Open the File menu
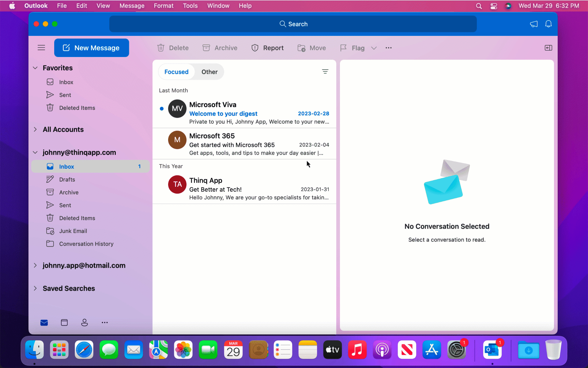588x368 pixels. pos(62,6)
